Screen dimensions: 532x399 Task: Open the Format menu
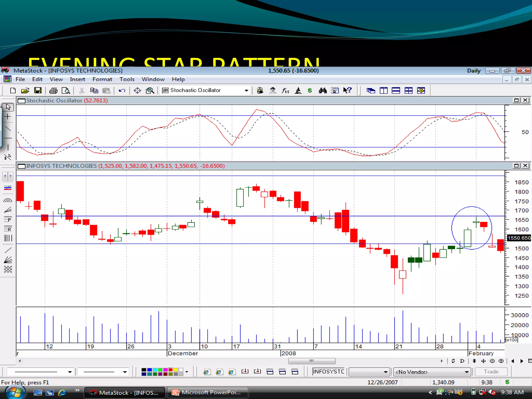tap(102, 79)
